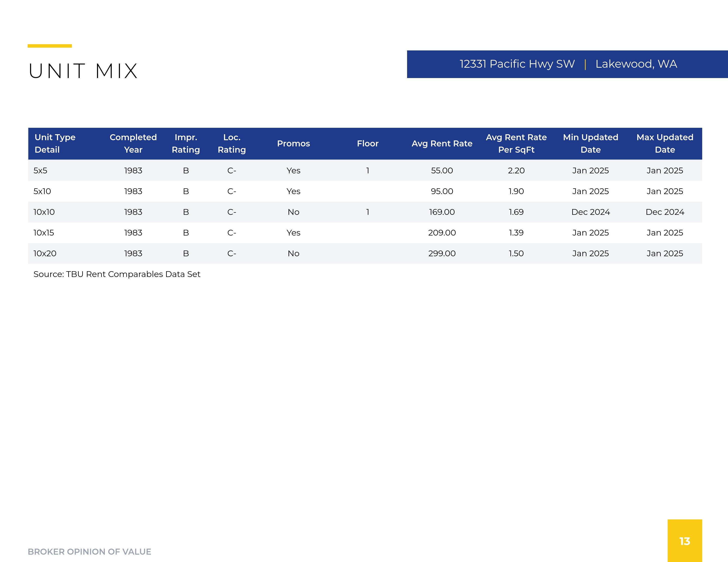
Task: Click the Min Updated Date header
Action: 590,143
